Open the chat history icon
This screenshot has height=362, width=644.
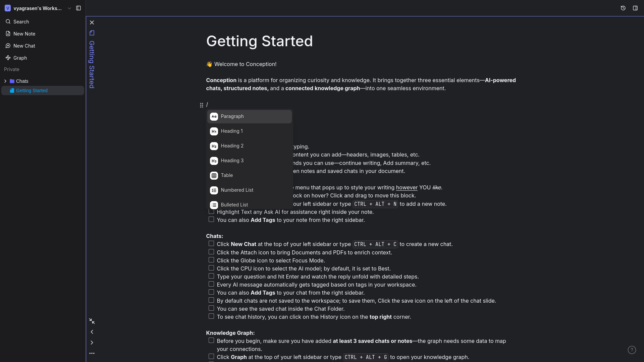point(623,8)
